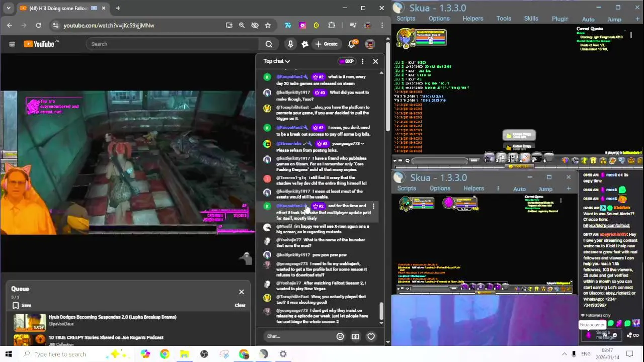
Task: Open Skills menu in top Skua window
Action: click(x=531, y=19)
